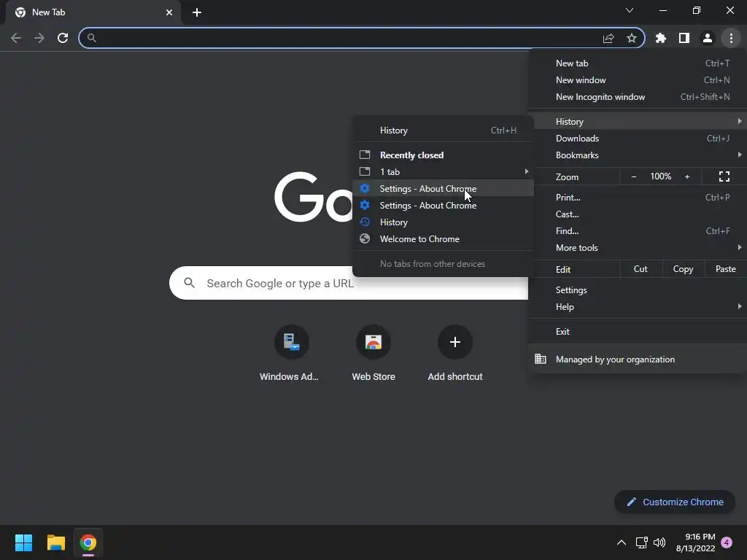The height and width of the screenshot is (560, 747).
Task: Click the Google search box on page
Action: 349,283
